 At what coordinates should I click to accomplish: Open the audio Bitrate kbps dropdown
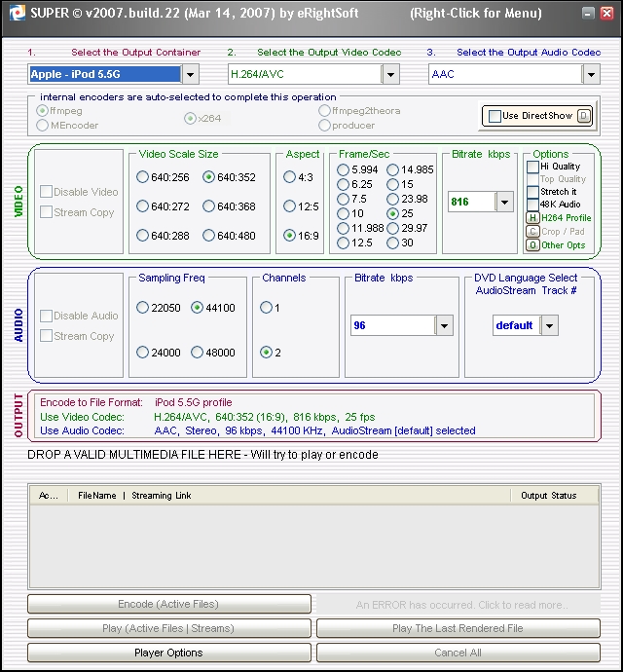444,325
